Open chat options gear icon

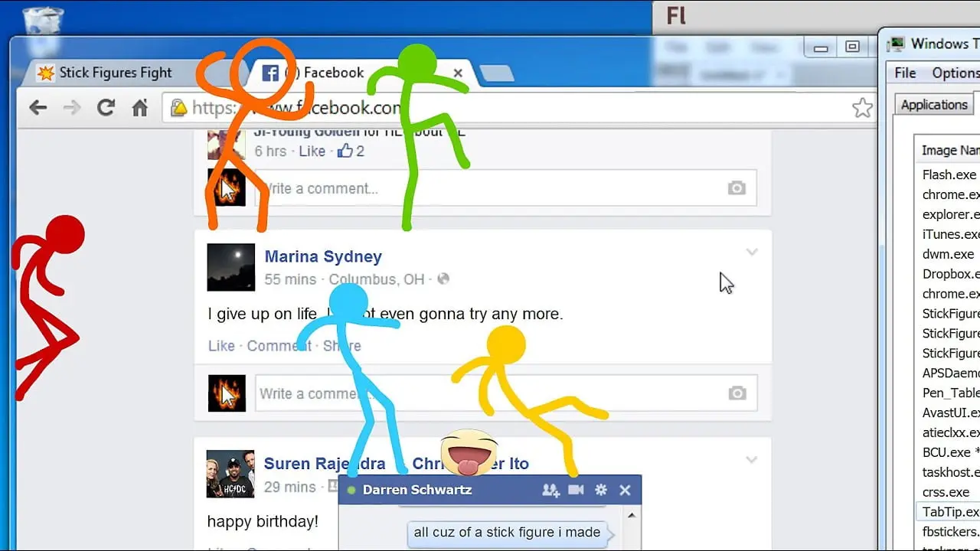coord(601,490)
